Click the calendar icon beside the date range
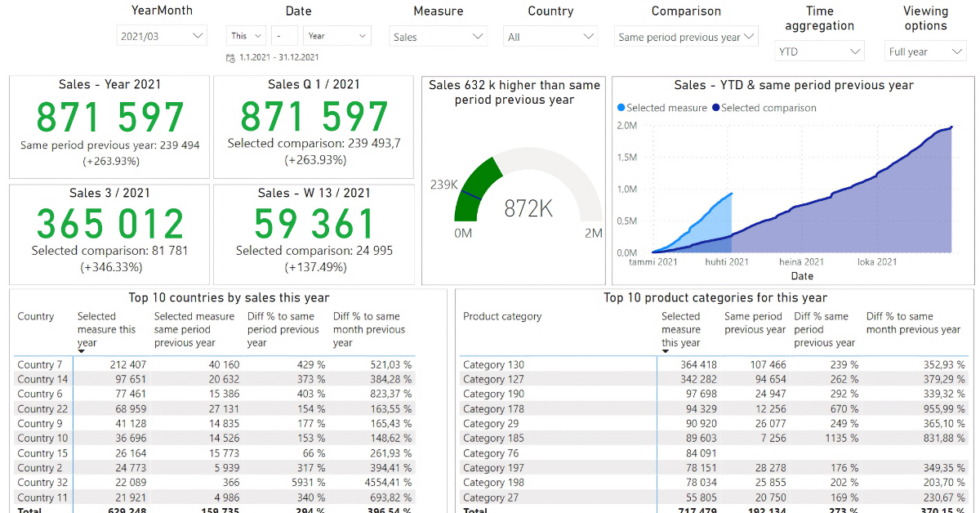Viewport: 980px width, 513px height. pos(231,58)
